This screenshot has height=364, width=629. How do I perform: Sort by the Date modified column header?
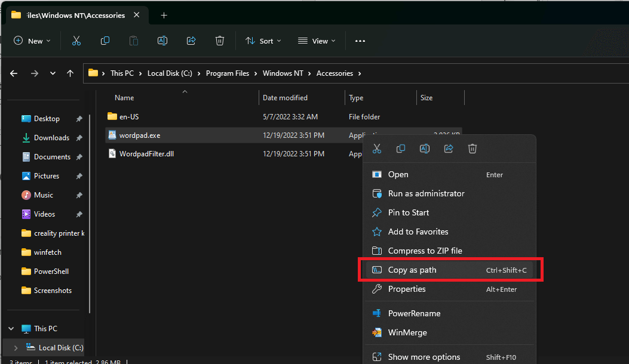point(285,98)
